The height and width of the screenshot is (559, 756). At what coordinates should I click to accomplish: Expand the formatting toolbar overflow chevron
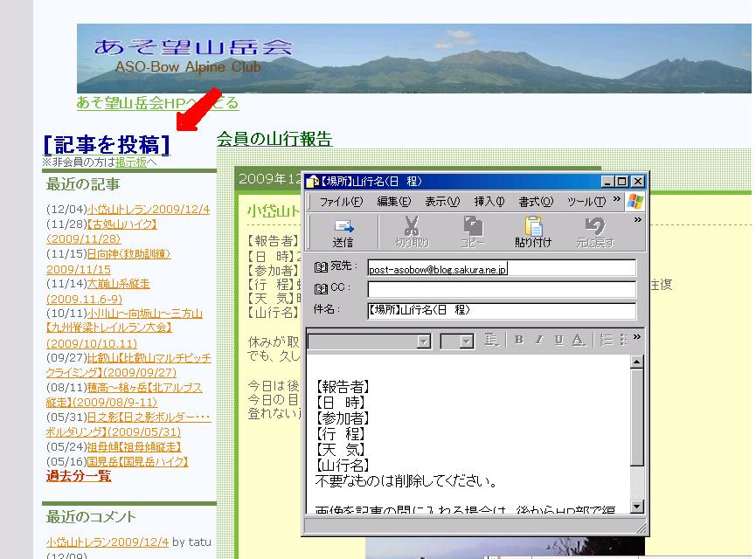coord(637,337)
